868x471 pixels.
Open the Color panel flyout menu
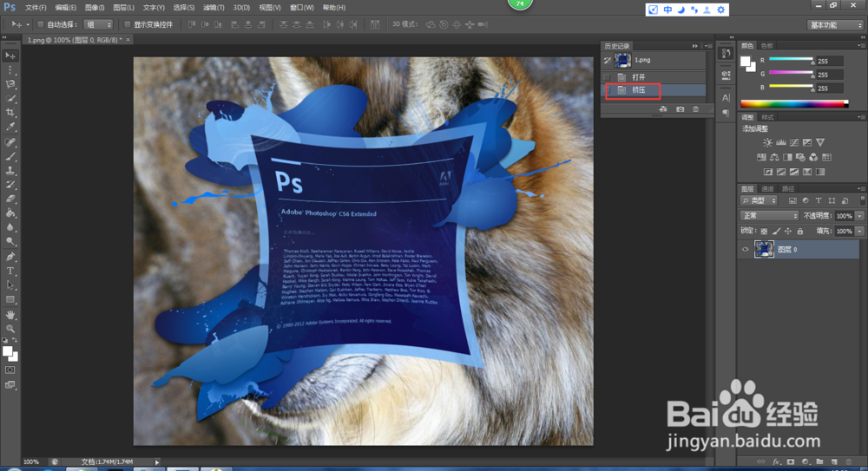[x=861, y=45]
